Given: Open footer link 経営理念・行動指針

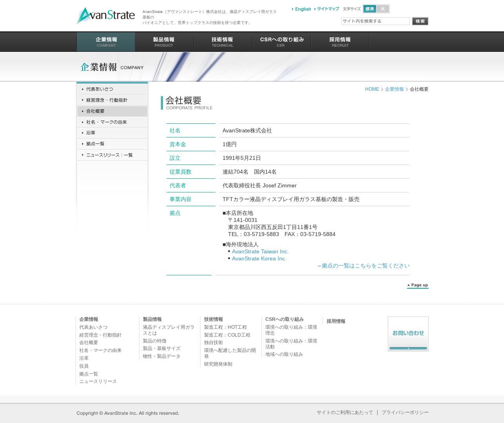Looking at the screenshot, I should (x=100, y=335).
